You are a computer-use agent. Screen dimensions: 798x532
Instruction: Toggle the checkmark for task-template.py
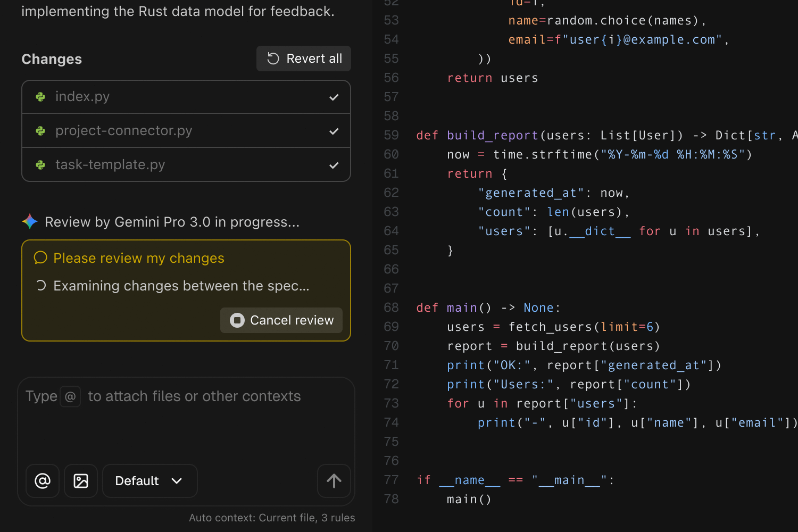pos(334,165)
